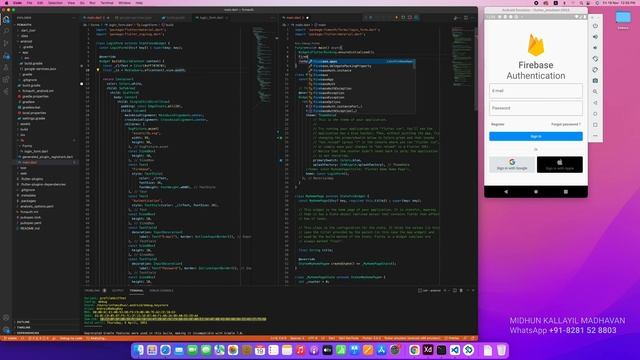
Task: Open Google Chrome from the Dock
Action: click(x=414, y=350)
